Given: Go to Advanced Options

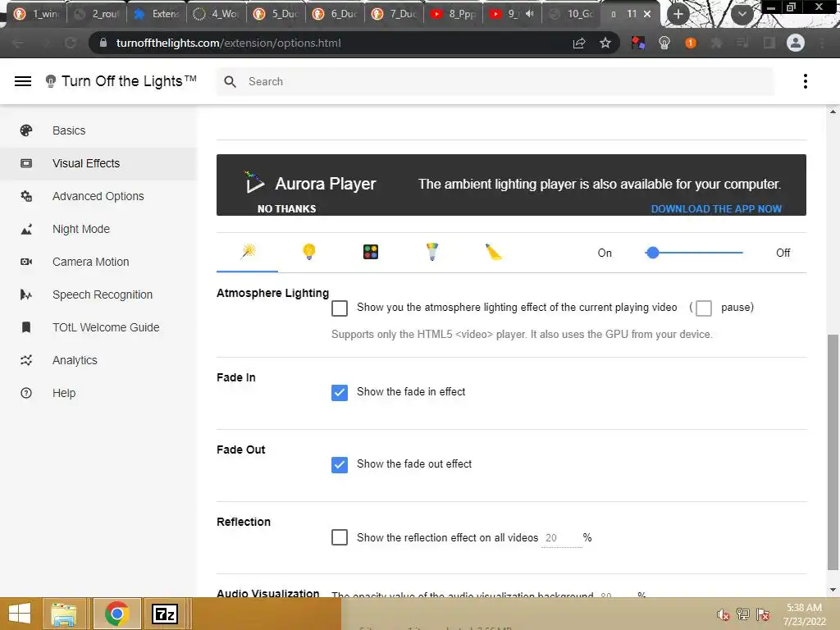Looking at the screenshot, I should click(98, 196).
